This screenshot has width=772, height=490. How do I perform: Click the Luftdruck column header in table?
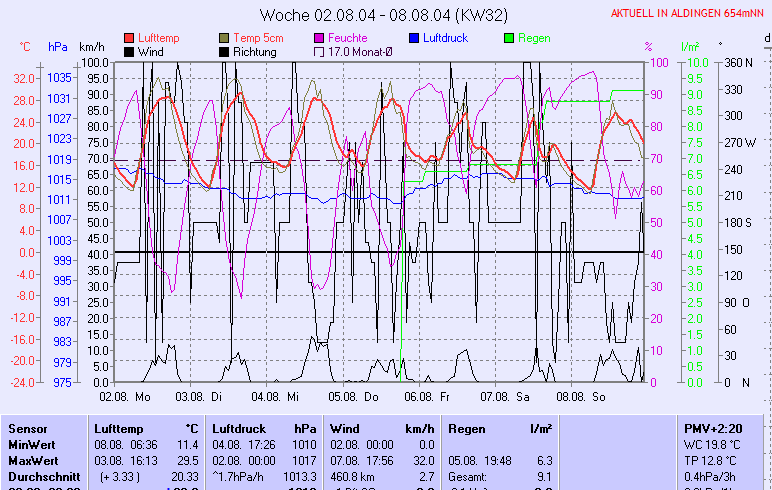click(237, 428)
